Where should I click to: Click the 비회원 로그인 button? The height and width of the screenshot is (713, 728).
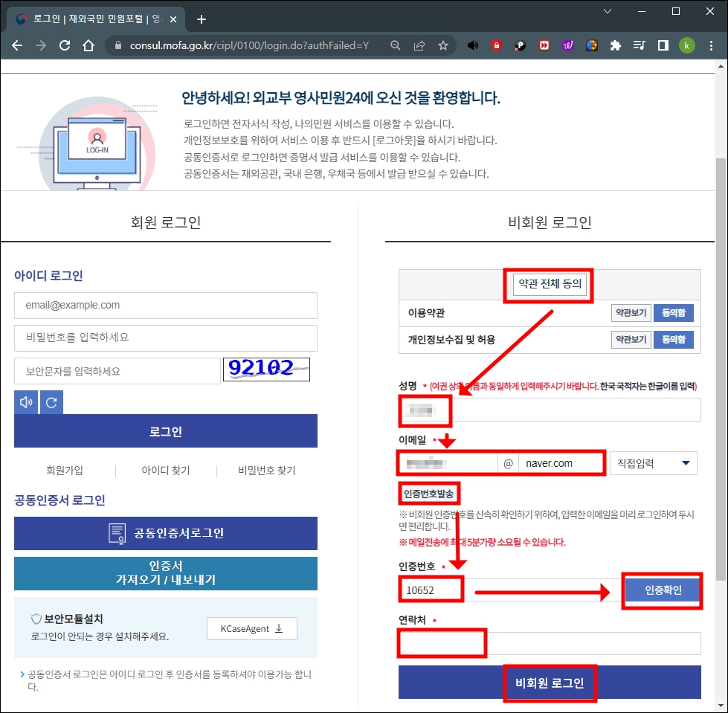tap(550, 683)
